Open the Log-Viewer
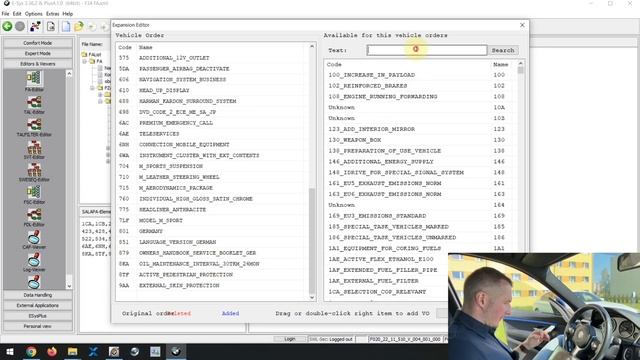Viewport: 640px width, 360px height. 34,262
